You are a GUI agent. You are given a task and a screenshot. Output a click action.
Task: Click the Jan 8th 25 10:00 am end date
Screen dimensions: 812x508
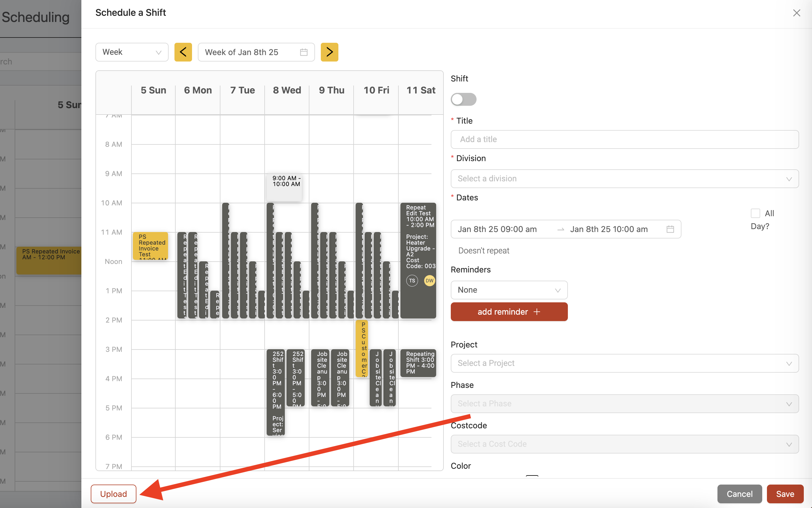(609, 229)
